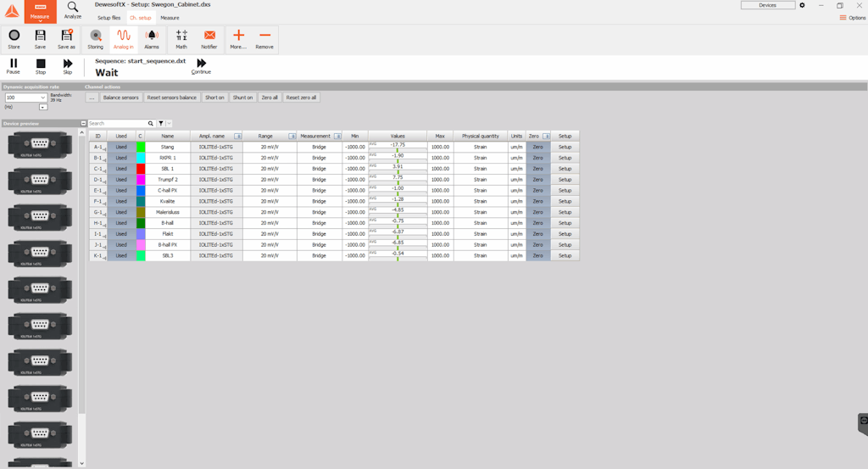Change color of Trumpf 2 channel
Viewport: 868px width, 469px height.
(141, 180)
